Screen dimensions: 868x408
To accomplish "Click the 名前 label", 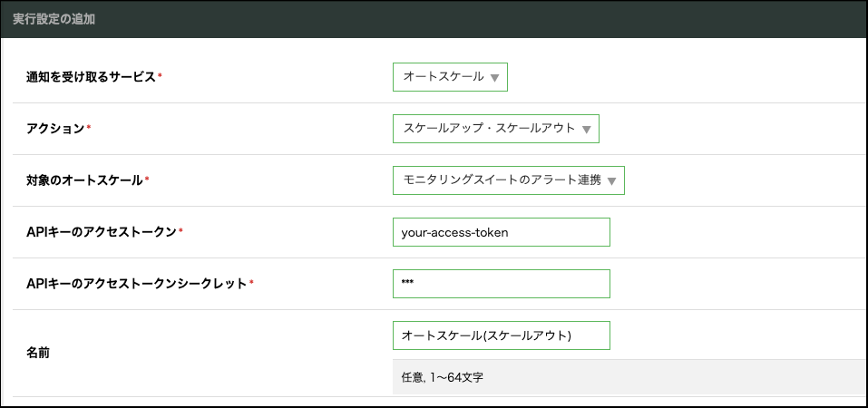I will pyautogui.click(x=38, y=353).
